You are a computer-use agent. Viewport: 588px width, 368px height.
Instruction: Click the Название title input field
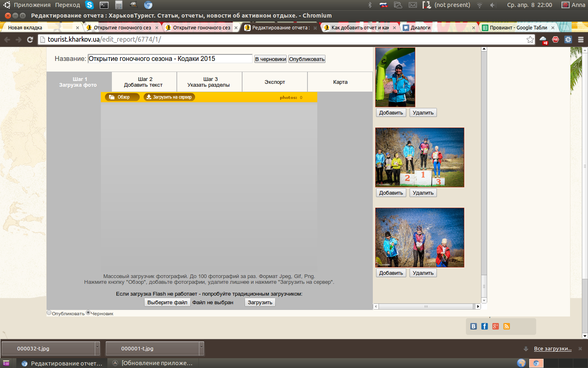pyautogui.click(x=170, y=59)
